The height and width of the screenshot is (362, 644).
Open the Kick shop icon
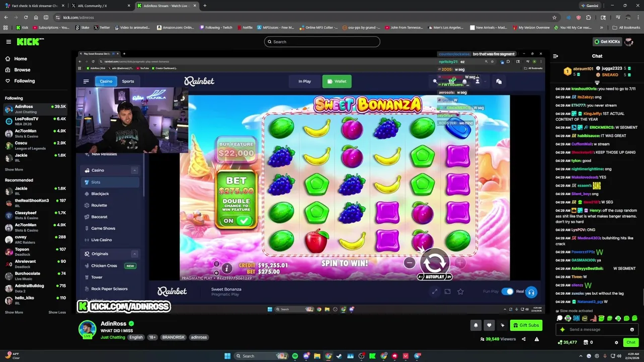(586, 342)
